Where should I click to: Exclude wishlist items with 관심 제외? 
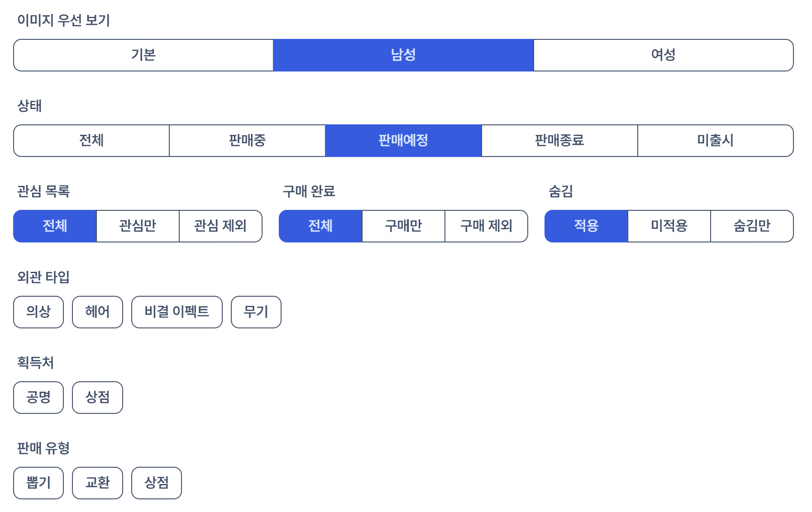tap(220, 226)
